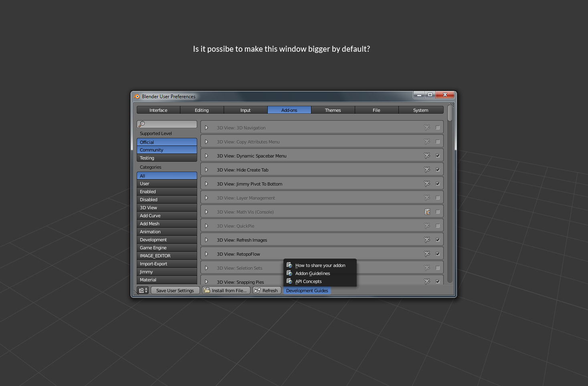Click the community support icon for 3D Navigation

pyautogui.click(x=427, y=127)
